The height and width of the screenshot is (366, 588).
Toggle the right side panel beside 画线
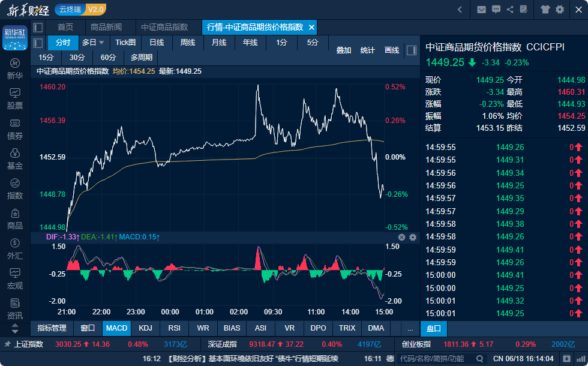pos(412,50)
